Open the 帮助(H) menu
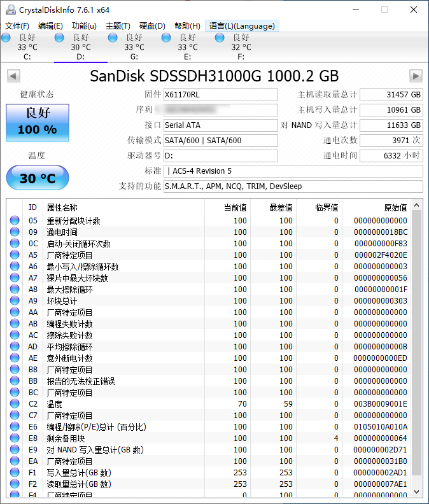 [187, 26]
